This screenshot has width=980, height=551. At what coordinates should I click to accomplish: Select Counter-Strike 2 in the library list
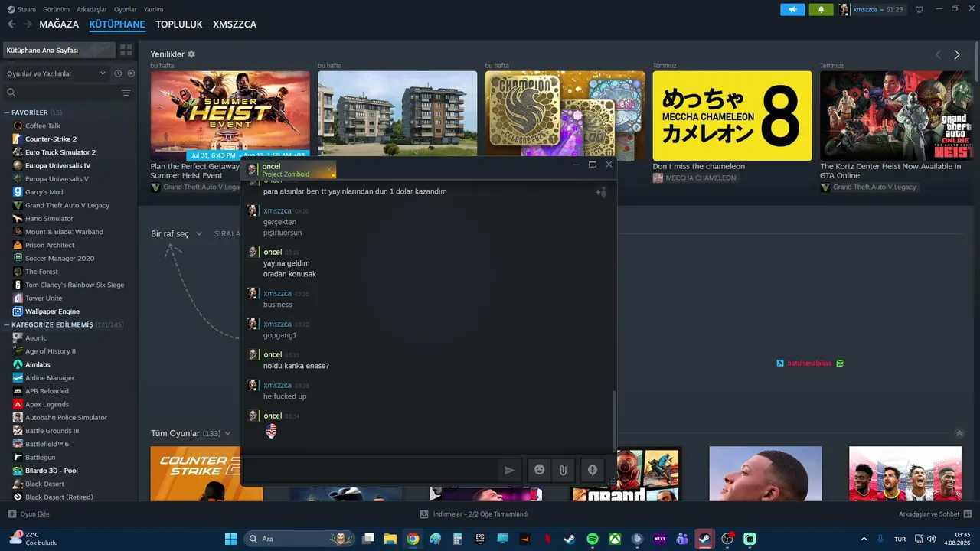[51, 139]
